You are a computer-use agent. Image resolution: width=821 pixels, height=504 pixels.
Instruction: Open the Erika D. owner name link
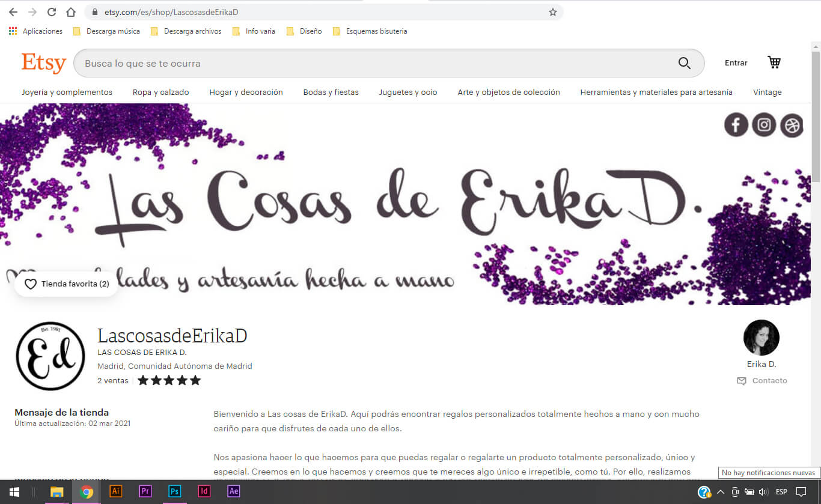pos(761,364)
